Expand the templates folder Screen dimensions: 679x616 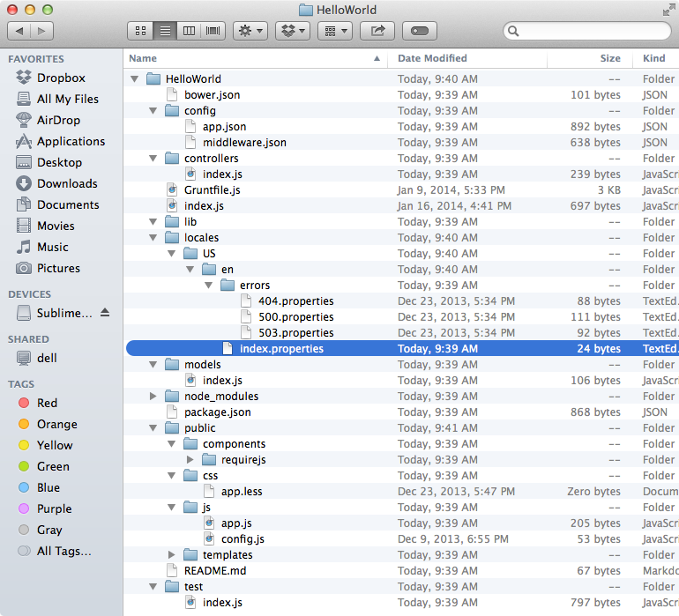point(172,555)
